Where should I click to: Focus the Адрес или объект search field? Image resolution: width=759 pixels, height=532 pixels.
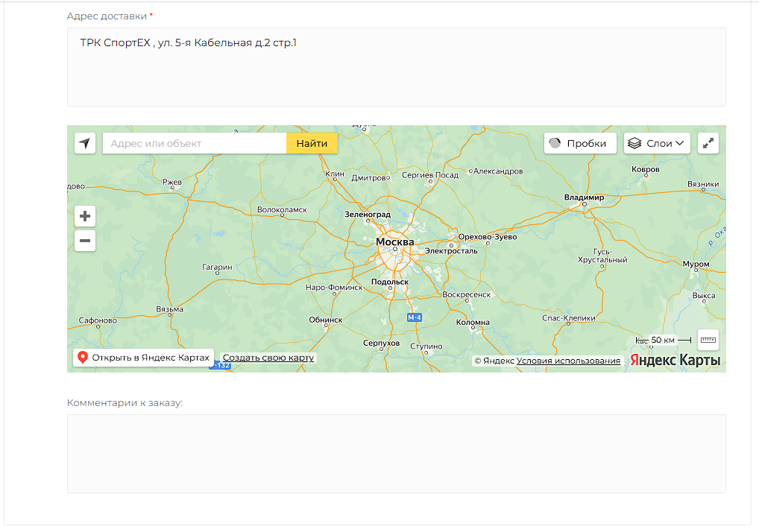(x=194, y=143)
